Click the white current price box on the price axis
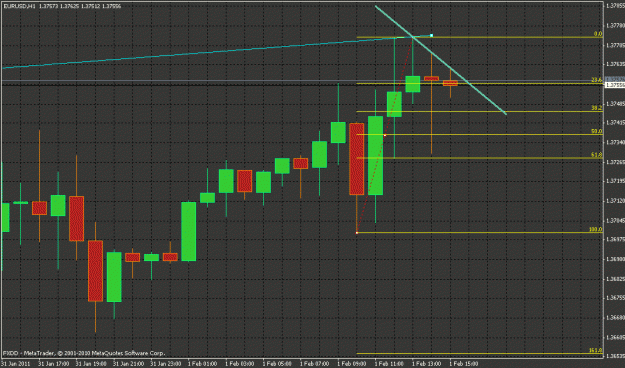 tap(615, 85)
